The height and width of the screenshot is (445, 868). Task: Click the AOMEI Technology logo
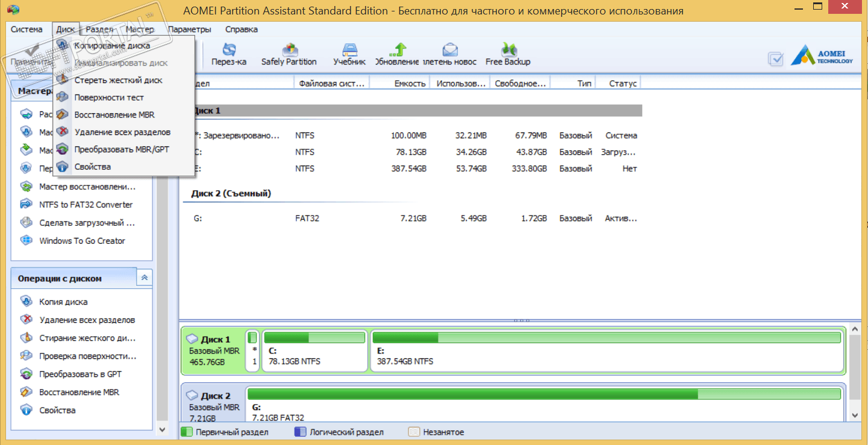click(822, 55)
